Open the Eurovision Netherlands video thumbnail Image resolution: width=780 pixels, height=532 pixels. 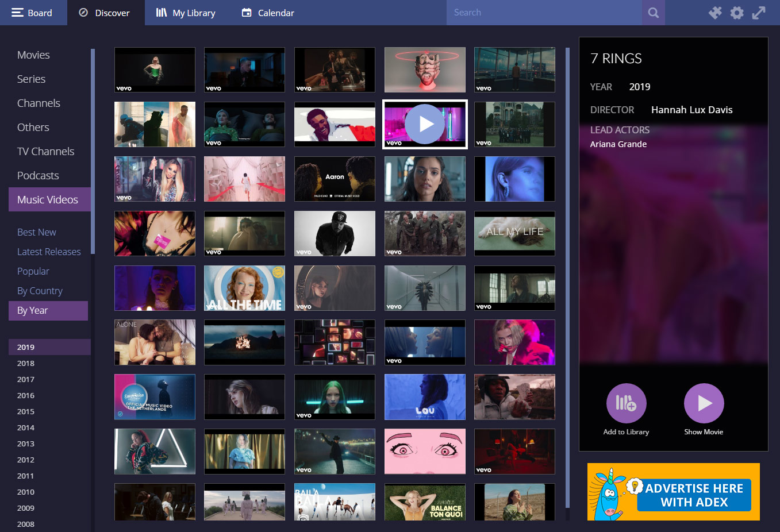point(155,397)
